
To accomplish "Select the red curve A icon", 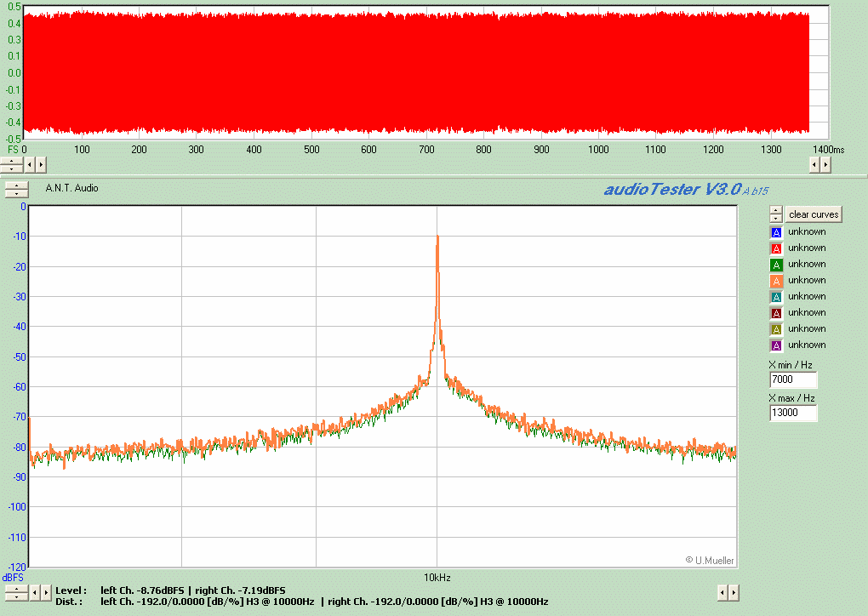I will [775, 248].
